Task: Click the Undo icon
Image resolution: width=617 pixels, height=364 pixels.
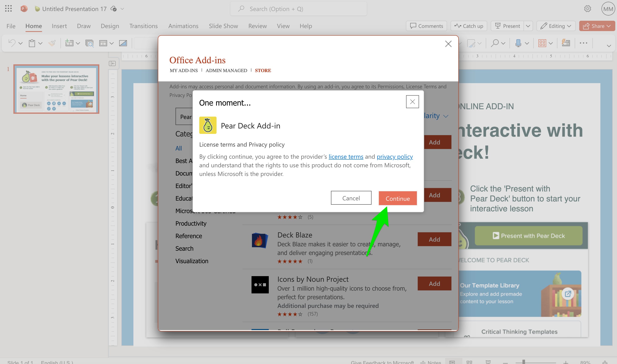Action: click(x=11, y=43)
